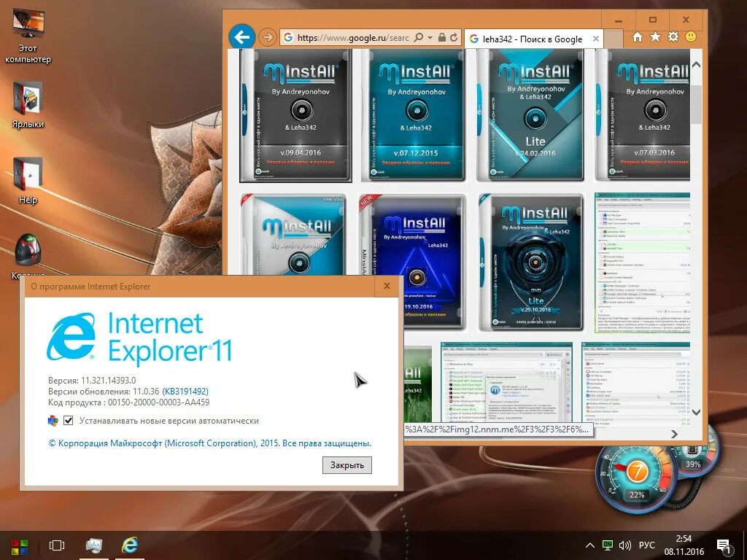Open the MInstAll v.07.12.2015 thumbnail
Screen dimensions: 747x560
413,115
